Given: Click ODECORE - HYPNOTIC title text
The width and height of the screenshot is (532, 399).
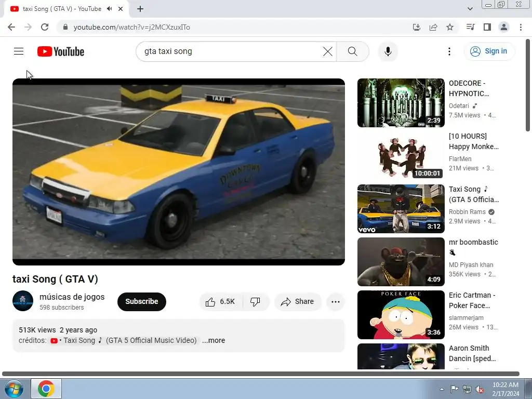Looking at the screenshot, I should click(x=469, y=88).
